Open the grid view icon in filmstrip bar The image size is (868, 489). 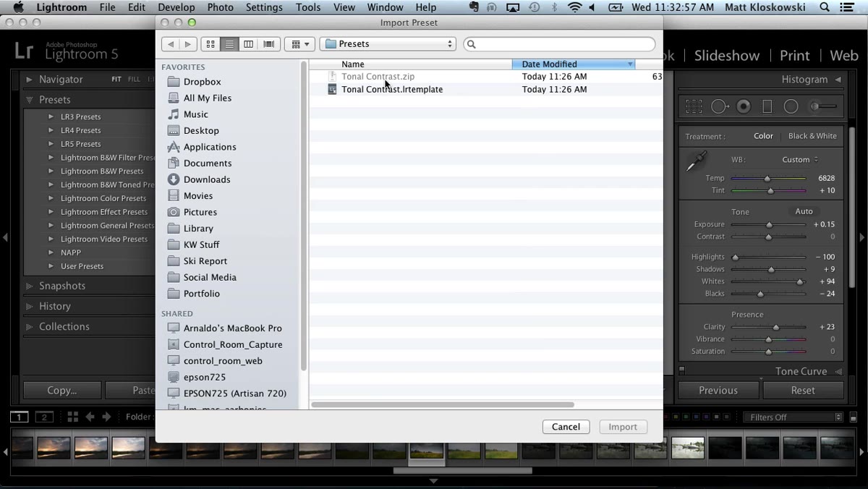coord(72,417)
